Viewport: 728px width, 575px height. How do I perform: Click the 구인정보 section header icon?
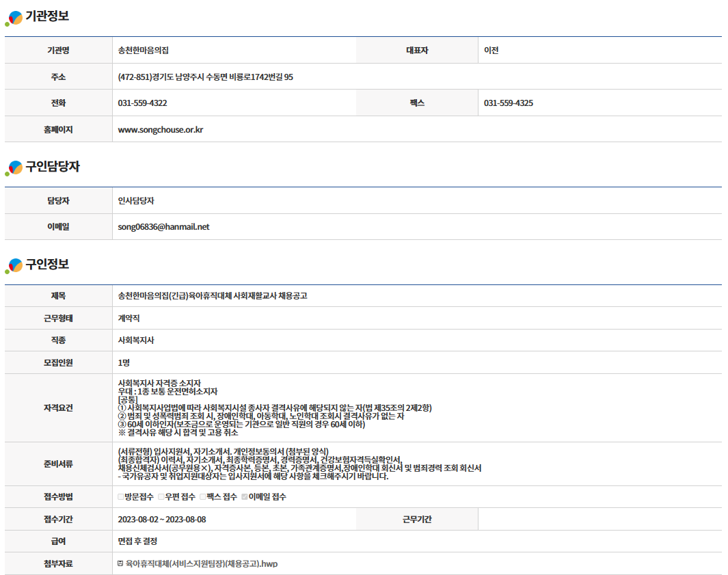pos(14,265)
